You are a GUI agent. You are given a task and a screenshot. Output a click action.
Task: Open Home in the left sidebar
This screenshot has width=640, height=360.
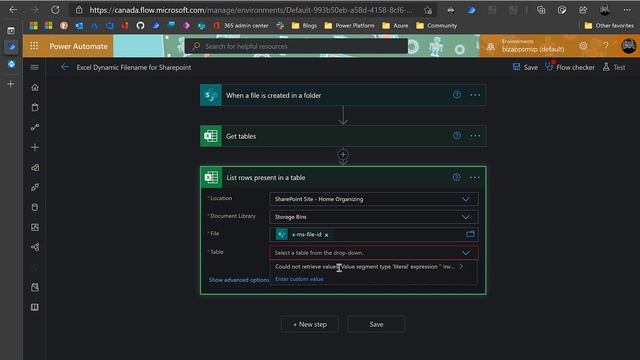point(35,87)
